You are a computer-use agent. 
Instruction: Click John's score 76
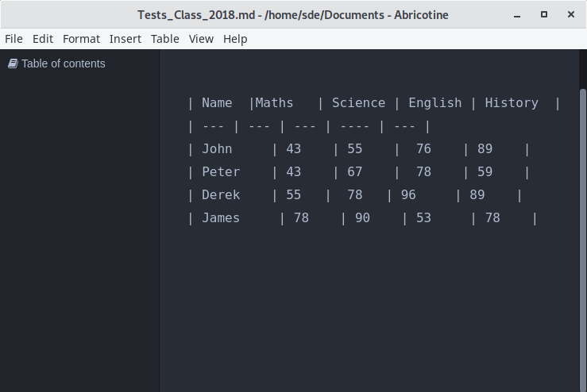[423, 149]
